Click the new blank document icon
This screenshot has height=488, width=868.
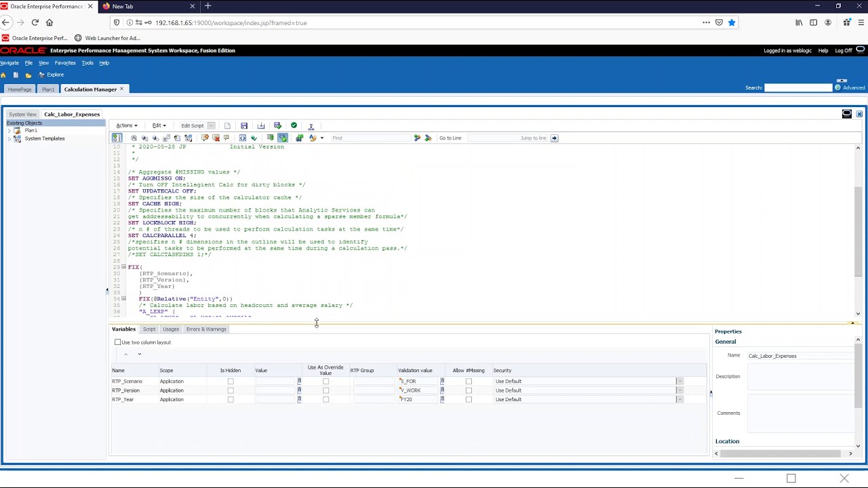(227, 125)
